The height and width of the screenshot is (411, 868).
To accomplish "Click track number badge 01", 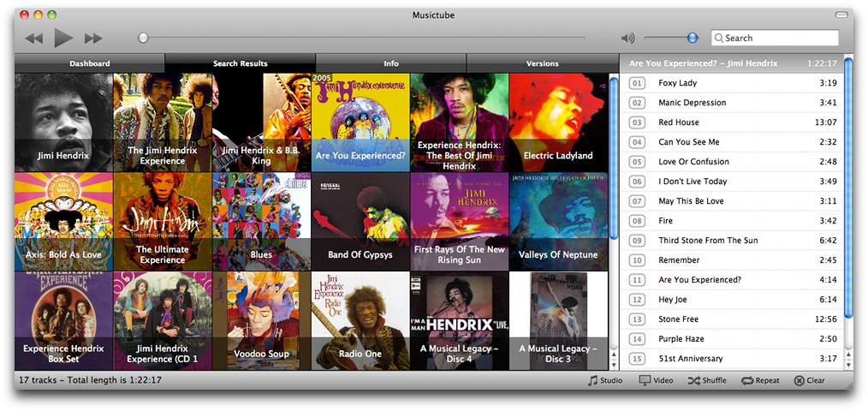I will pos(637,83).
